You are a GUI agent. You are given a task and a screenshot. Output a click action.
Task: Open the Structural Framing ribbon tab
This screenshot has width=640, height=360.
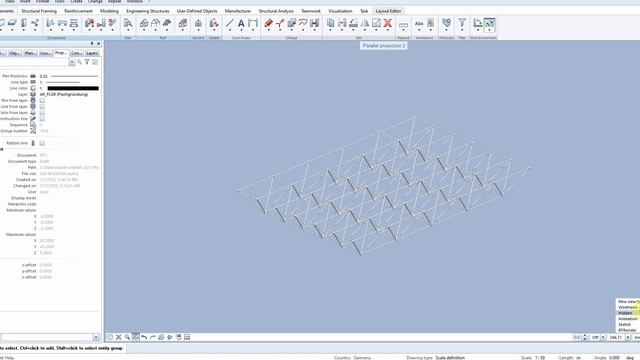[39, 11]
